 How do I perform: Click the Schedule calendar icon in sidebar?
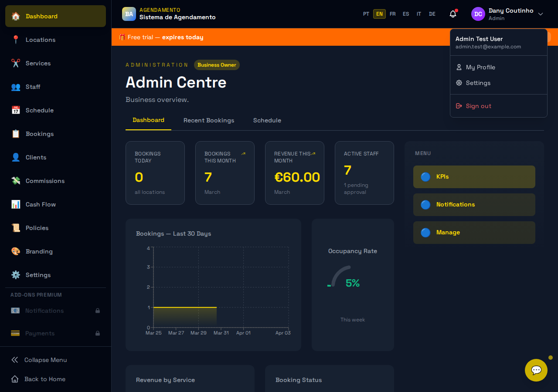(16, 110)
